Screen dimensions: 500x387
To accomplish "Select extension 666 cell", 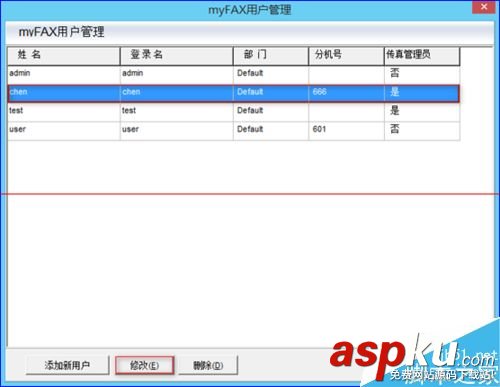I will [346, 93].
